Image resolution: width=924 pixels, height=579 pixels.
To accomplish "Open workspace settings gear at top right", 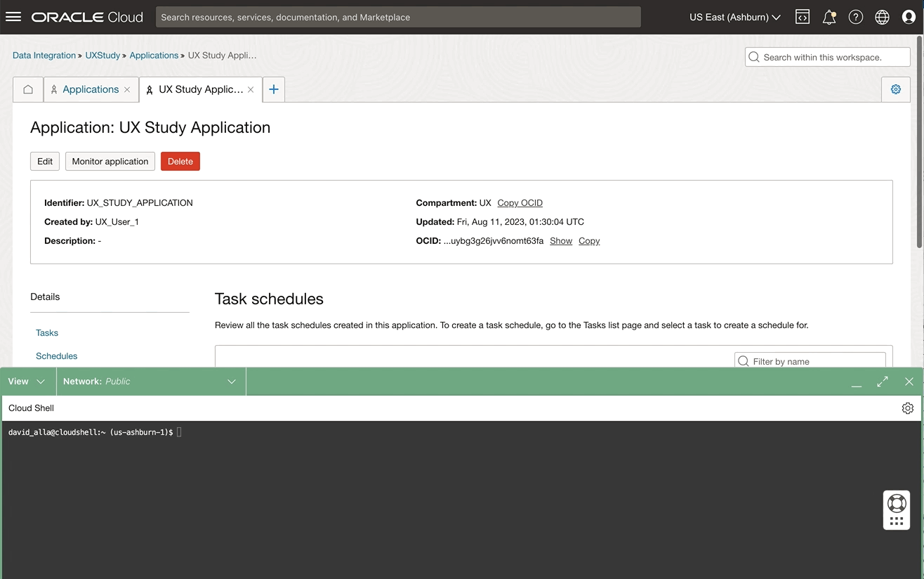I will pos(896,89).
